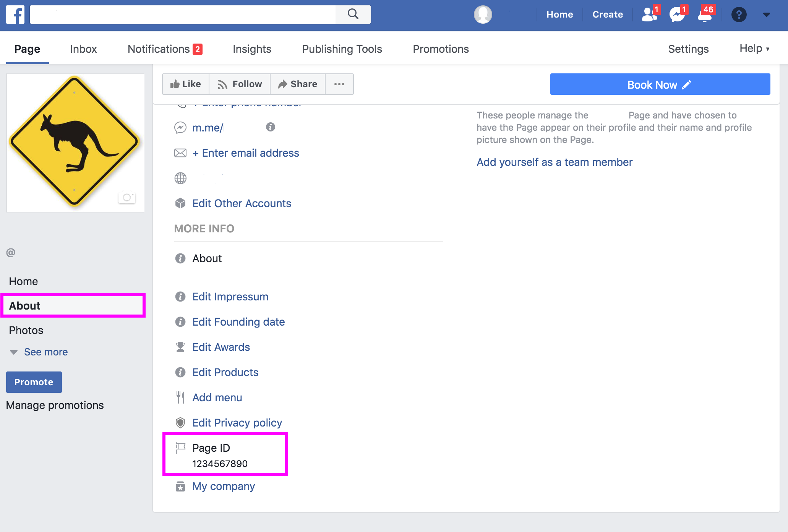The height and width of the screenshot is (532, 788).
Task: Click the info icon beside Edit Products
Action: tap(180, 372)
